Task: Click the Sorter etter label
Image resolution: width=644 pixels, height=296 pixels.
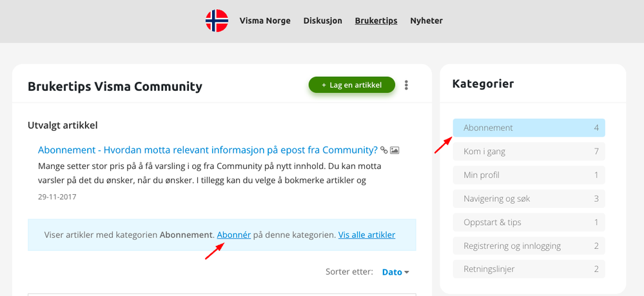Action: tap(349, 272)
